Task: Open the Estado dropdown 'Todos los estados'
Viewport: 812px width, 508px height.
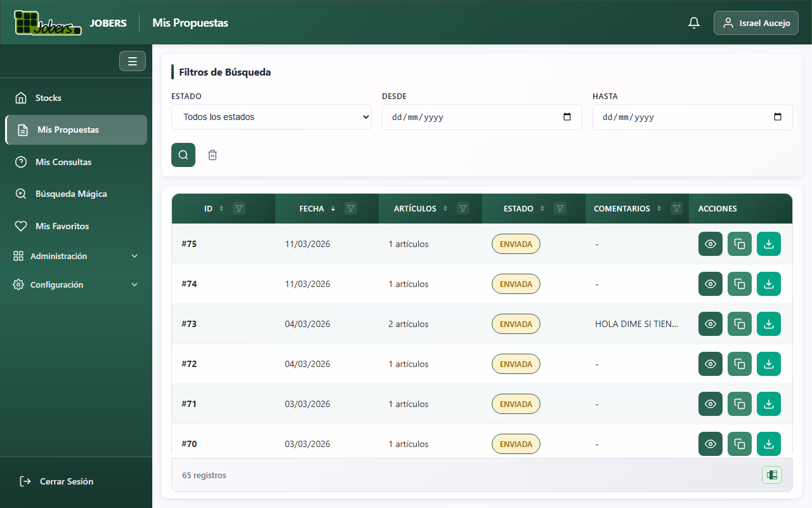Action: click(x=271, y=117)
